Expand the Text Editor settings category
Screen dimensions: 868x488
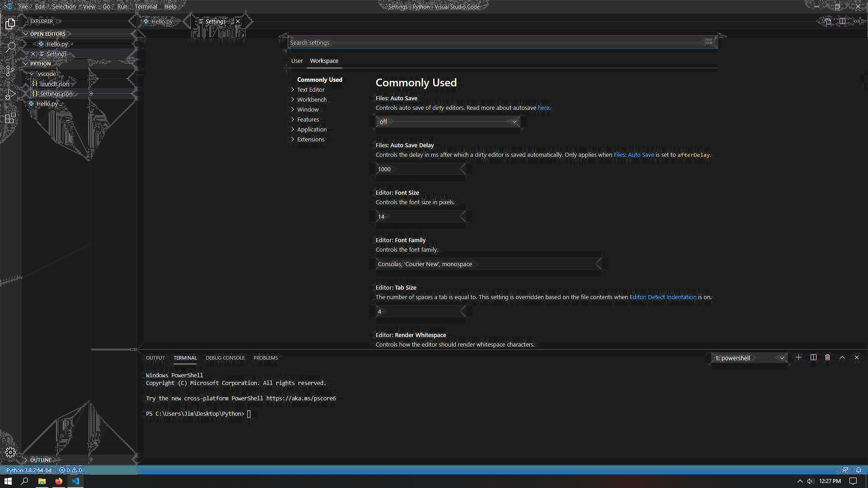[311, 89]
